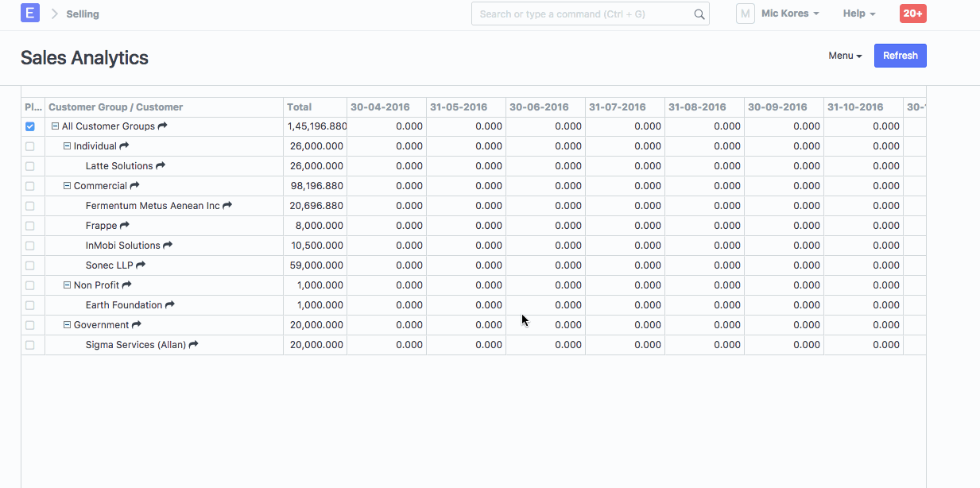Open the ERPNext home via the E logo

click(x=29, y=13)
